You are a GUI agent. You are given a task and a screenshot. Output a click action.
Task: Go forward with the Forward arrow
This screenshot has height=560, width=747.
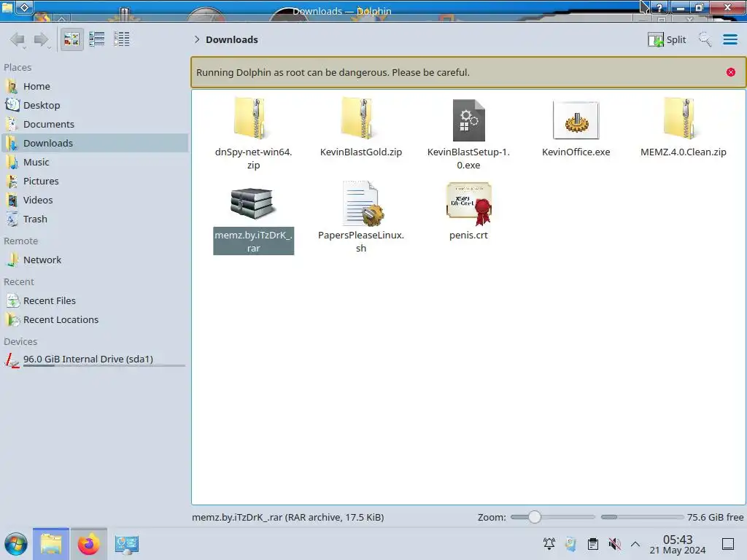pyautogui.click(x=42, y=39)
